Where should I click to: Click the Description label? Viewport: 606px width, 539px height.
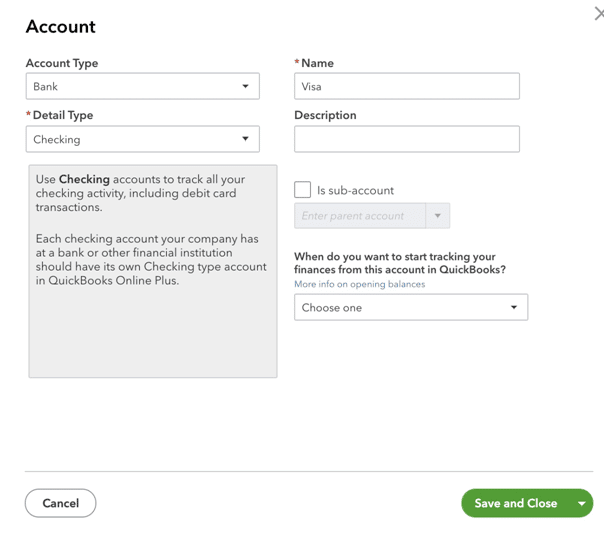(325, 115)
